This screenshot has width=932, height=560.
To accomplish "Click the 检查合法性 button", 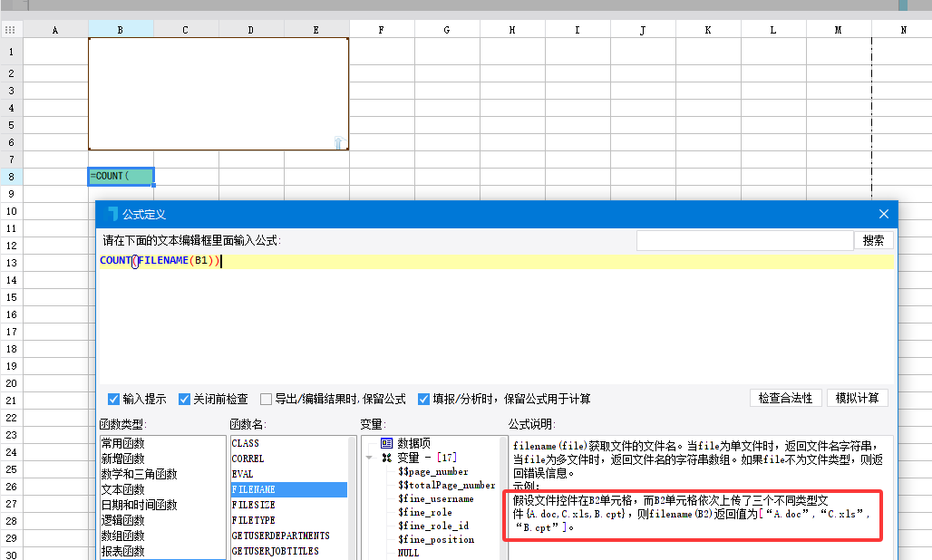I will coord(786,398).
